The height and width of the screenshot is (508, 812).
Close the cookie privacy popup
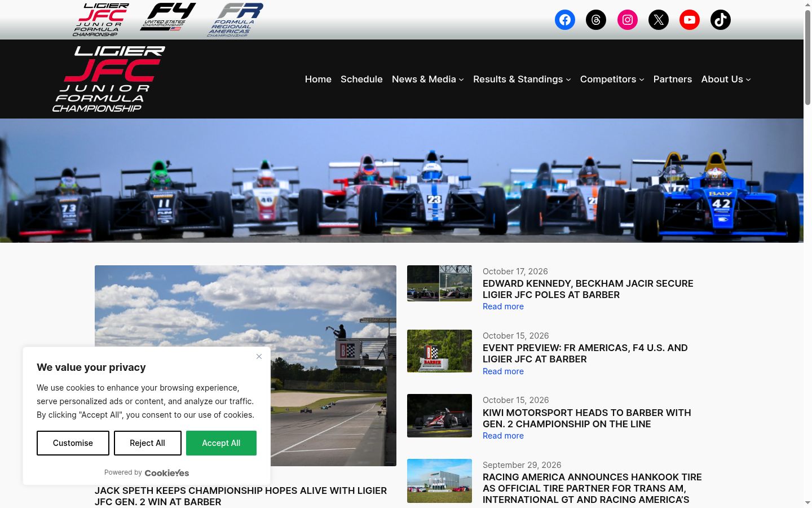click(x=259, y=356)
